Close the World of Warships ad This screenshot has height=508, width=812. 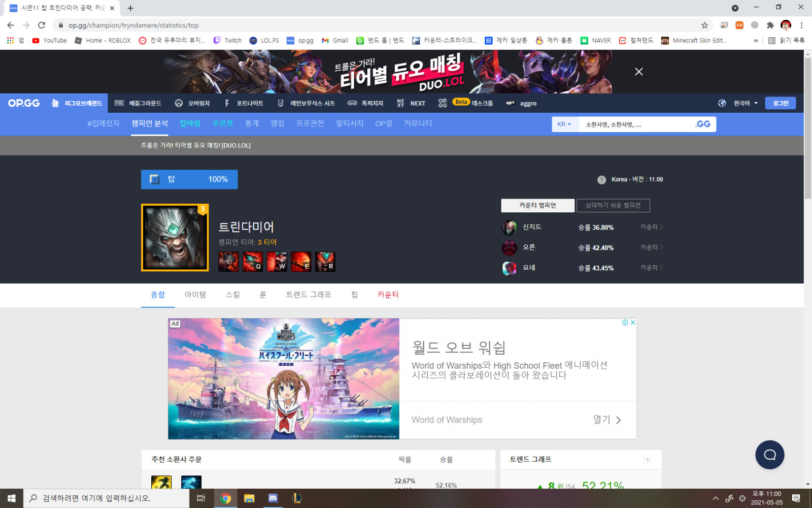633,323
